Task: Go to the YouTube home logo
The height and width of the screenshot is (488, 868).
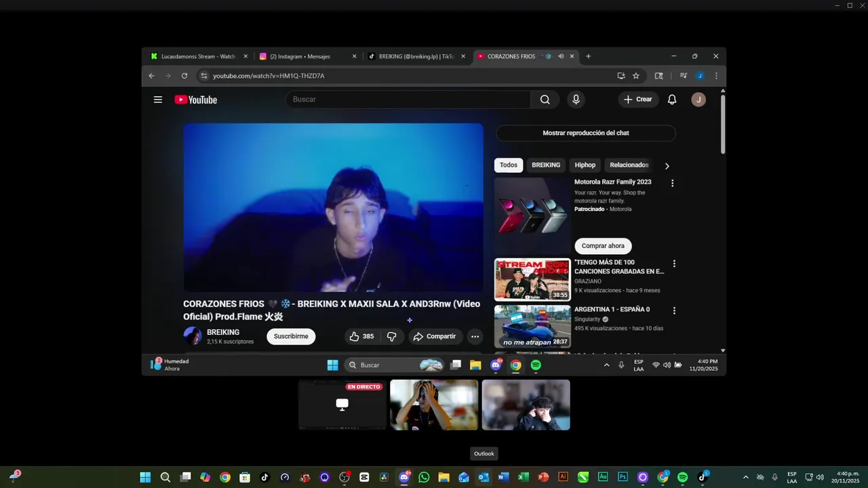Action: 195,100
